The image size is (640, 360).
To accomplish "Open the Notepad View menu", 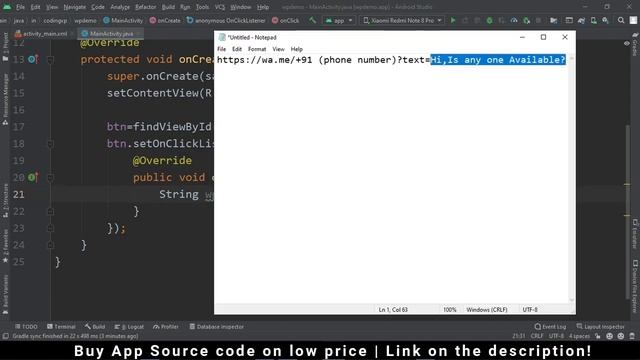I will tap(278, 49).
